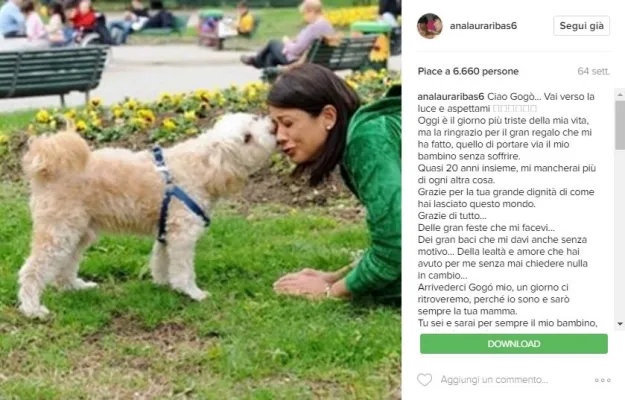This screenshot has height=400, width=625.
Task: Click the caption scrollbar up arrow
Action: (x=620, y=95)
